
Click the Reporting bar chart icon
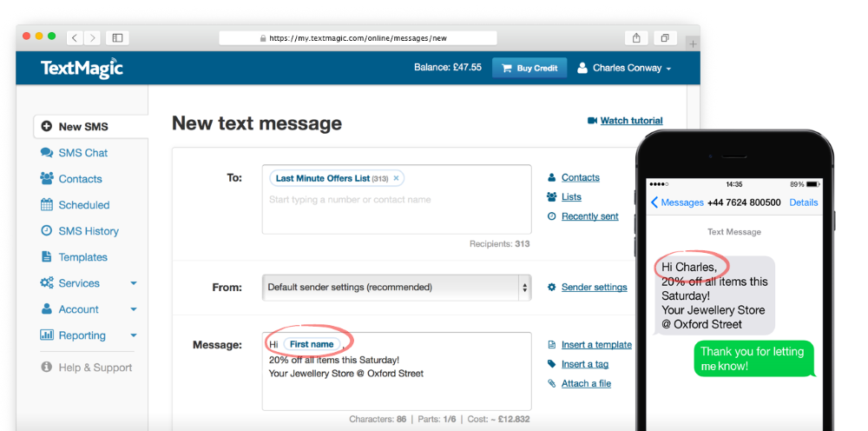(x=47, y=335)
